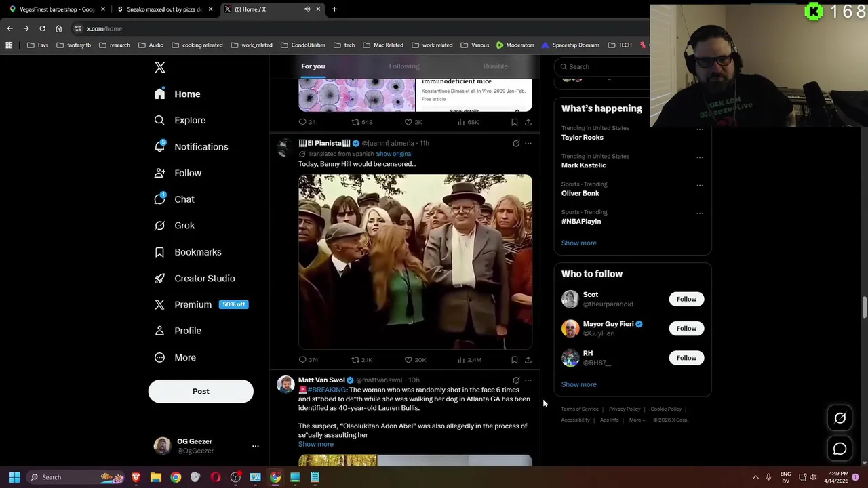The image size is (868, 488).
Task: Like the El Pianista post (20K)
Action: [x=415, y=360]
